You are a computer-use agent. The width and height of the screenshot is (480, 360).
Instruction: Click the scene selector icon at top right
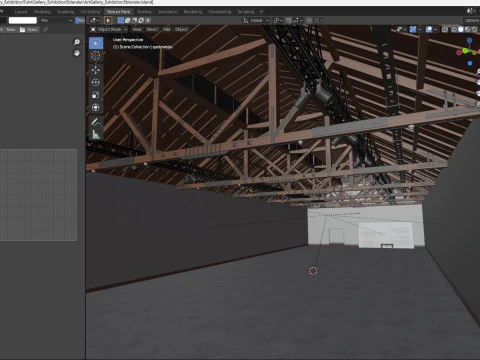pyautogui.click(x=470, y=11)
